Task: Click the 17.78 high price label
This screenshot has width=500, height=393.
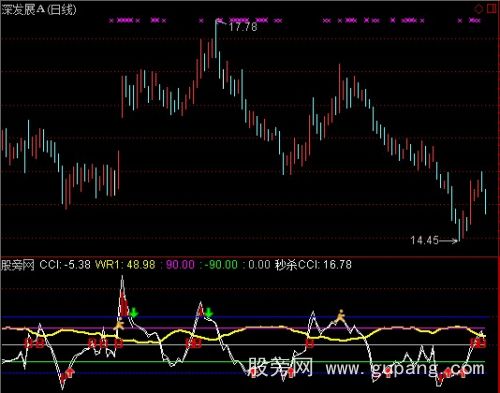Action: point(243,27)
